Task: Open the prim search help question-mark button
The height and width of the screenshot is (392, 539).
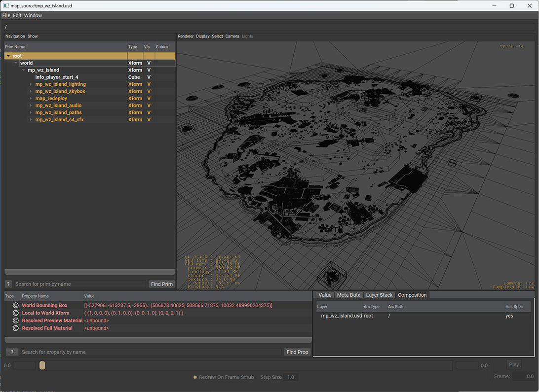Action: click(8, 284)
